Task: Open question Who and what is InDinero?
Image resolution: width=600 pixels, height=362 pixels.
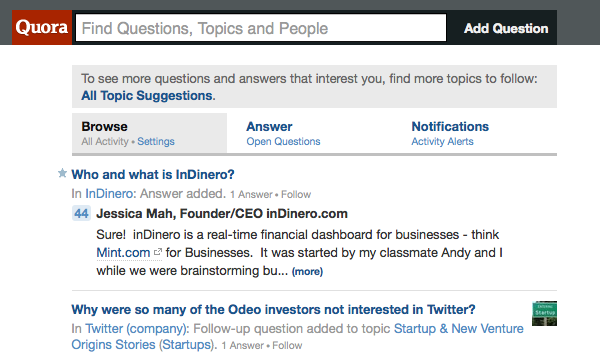Action: click(x=153, y=174)
